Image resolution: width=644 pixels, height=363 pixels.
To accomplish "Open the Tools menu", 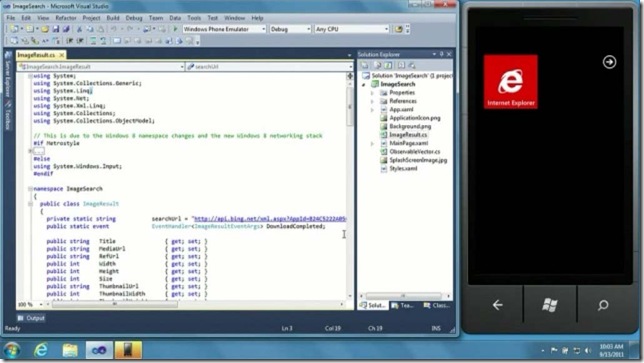I will (x=194, y=18).
